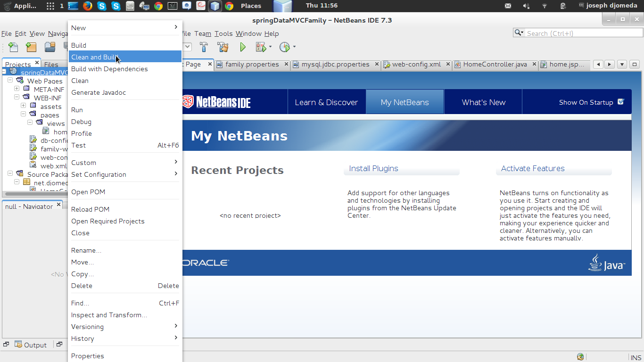Expand the META-INF folder node
644x362 pixels.
17,89
